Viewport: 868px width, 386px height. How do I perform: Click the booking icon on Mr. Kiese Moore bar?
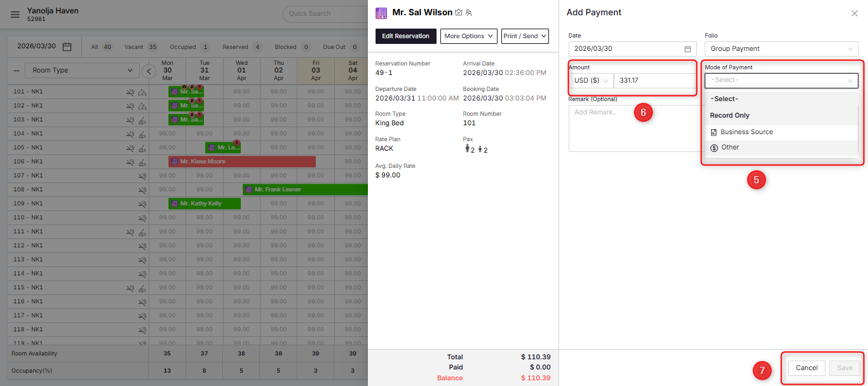pyautogui.click(x=175, y=162)
